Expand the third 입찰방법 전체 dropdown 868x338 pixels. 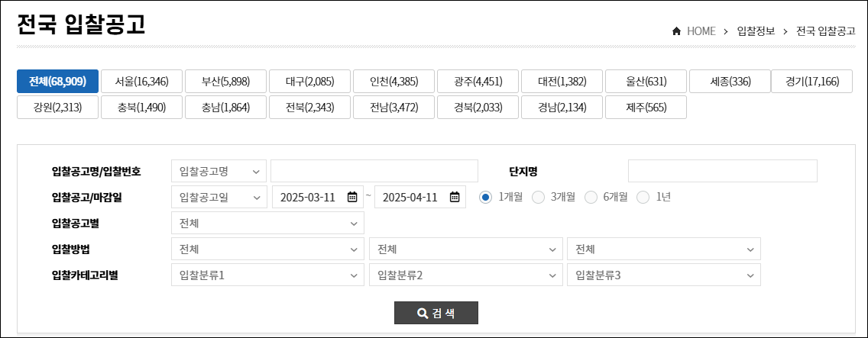(664, 249)
